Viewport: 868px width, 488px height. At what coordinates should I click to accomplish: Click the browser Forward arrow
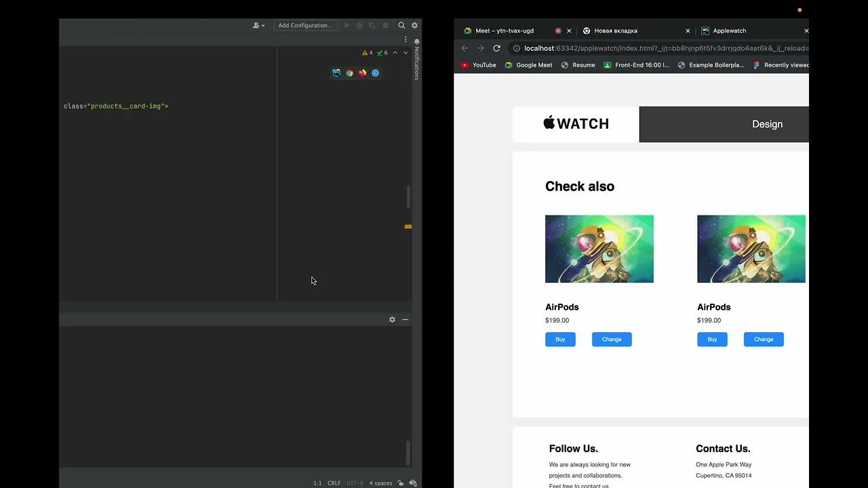(x=480, y=48)
